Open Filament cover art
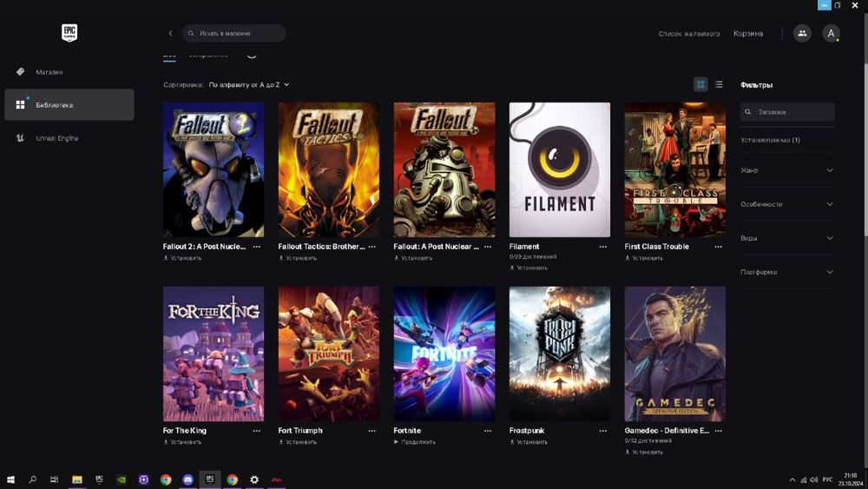This screenshot has height=489, width=868. tap(560, 169)
